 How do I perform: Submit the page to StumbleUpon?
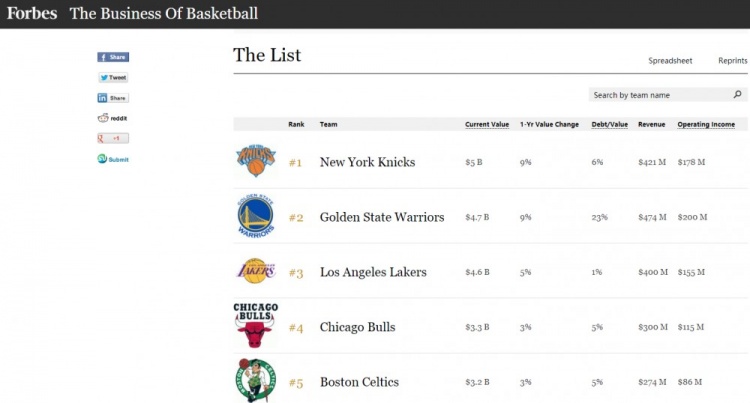pos(113,159)
